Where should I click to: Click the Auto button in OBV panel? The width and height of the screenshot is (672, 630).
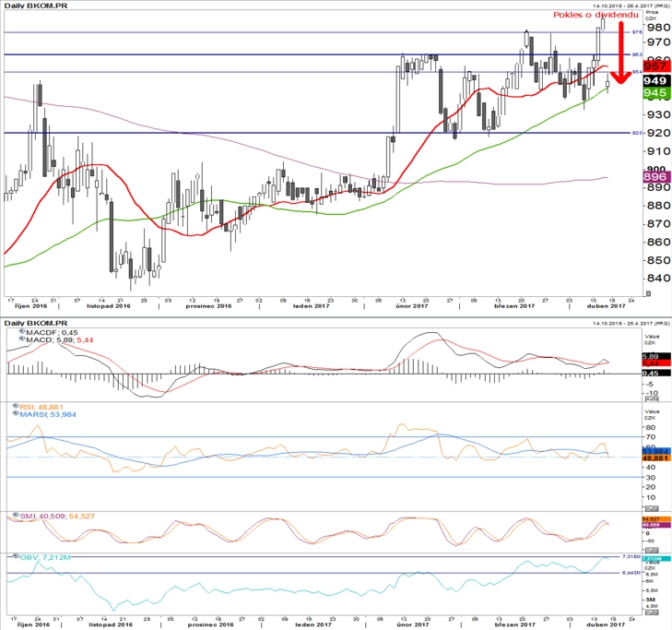pyautogui.click(x=652, y=612)
